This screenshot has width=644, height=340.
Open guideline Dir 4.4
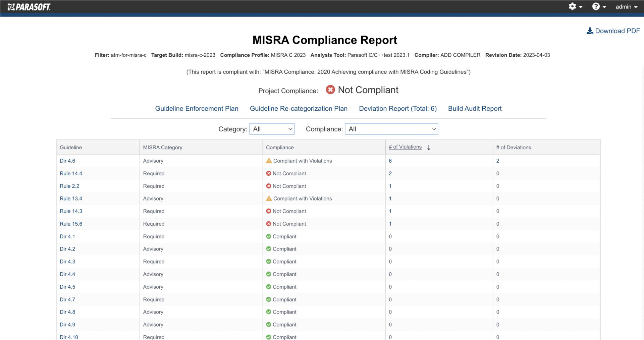tap(67, 274)
